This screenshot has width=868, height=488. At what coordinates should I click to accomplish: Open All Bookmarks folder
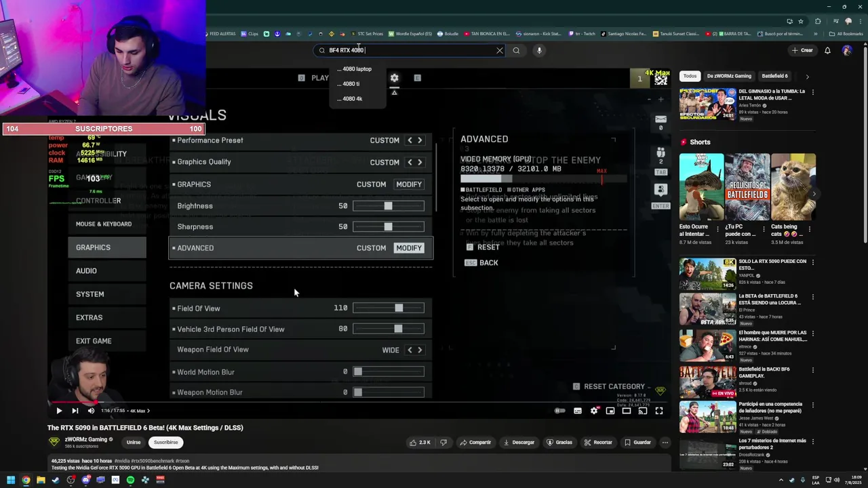coord(846,34)
